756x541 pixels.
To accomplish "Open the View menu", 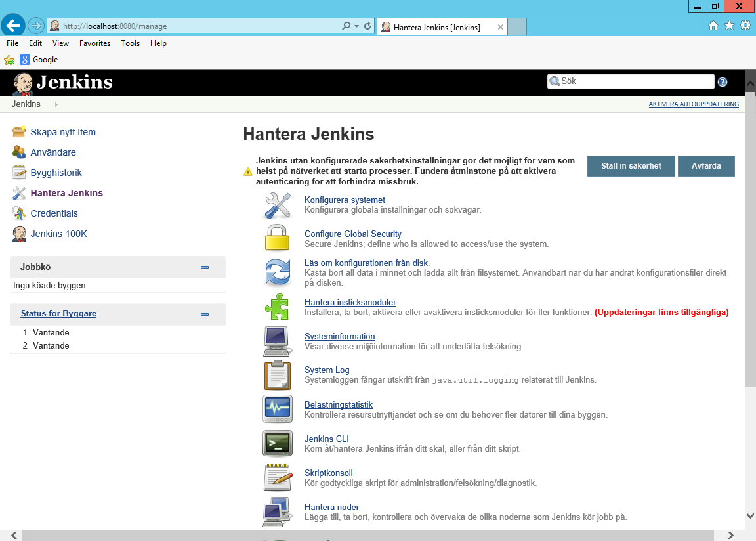I will [x=60, y=43].
